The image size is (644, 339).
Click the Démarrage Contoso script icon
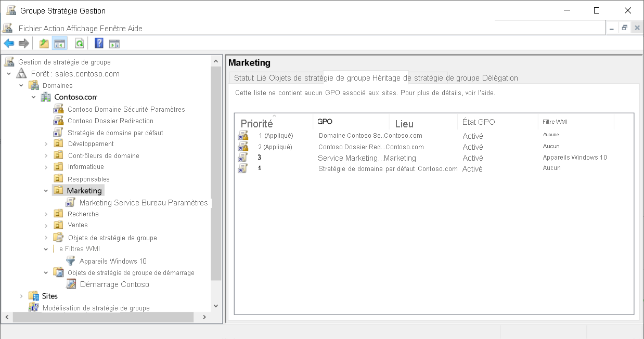click(71, 284)
